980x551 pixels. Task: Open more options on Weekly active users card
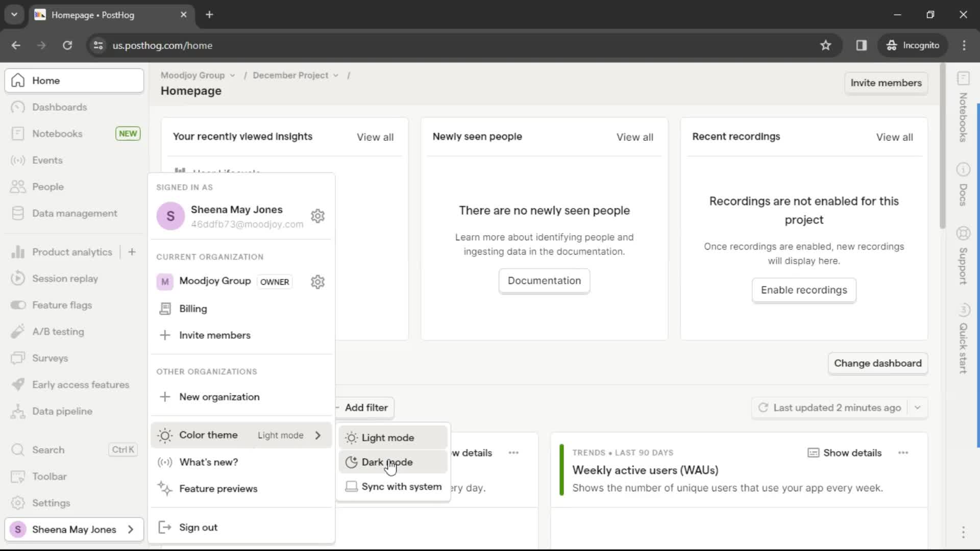tap(903, 453)
